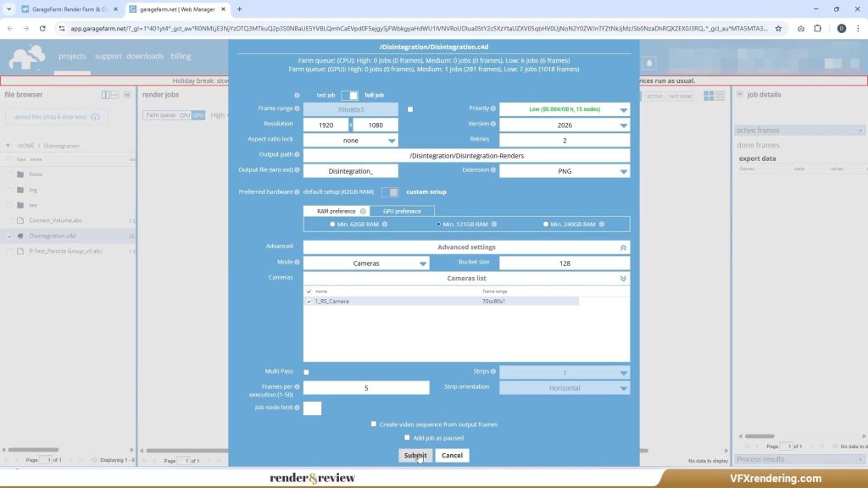Screen dimensions: 868x488
Task: Toggle the test job / full job switch
Action: 349,96
